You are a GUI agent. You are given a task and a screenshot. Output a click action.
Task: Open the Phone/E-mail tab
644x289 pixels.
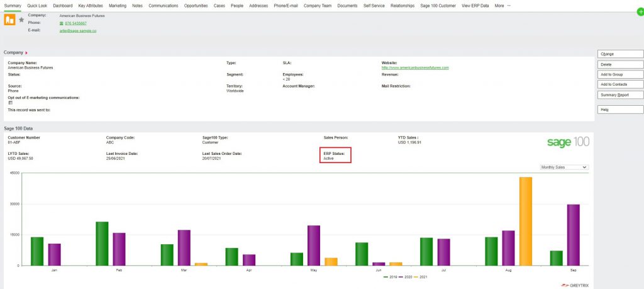tap(286, 6)
